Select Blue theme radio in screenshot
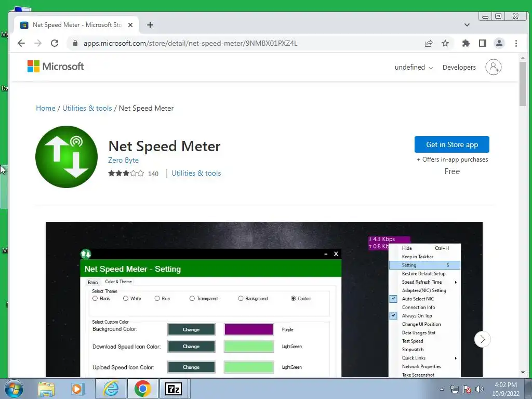Viewport: 532px width, 399px height. pyautogui.click(x=157, y=299)
